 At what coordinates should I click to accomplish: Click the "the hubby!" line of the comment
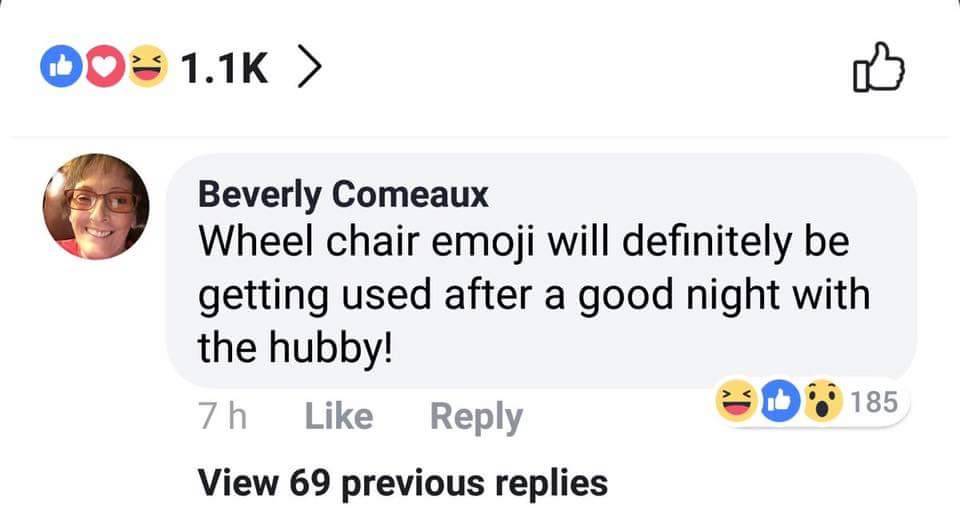point(294,347)
